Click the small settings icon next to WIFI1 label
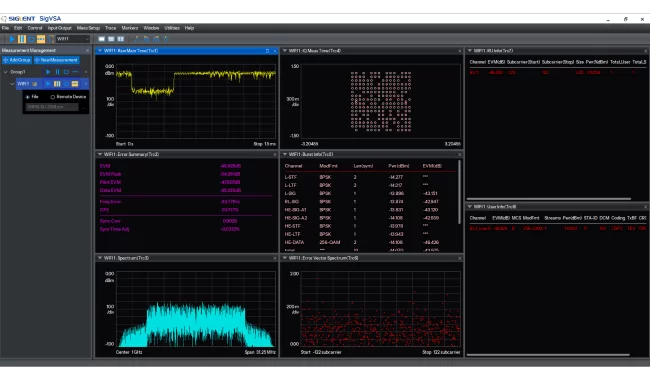This screenshot has width=650, height=380. click(35, 84)
